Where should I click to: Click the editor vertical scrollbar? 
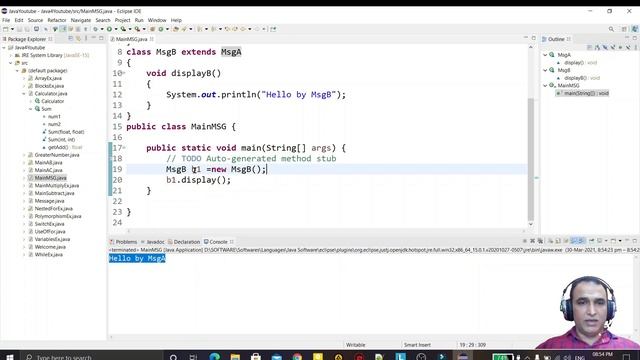click(531, 159)
